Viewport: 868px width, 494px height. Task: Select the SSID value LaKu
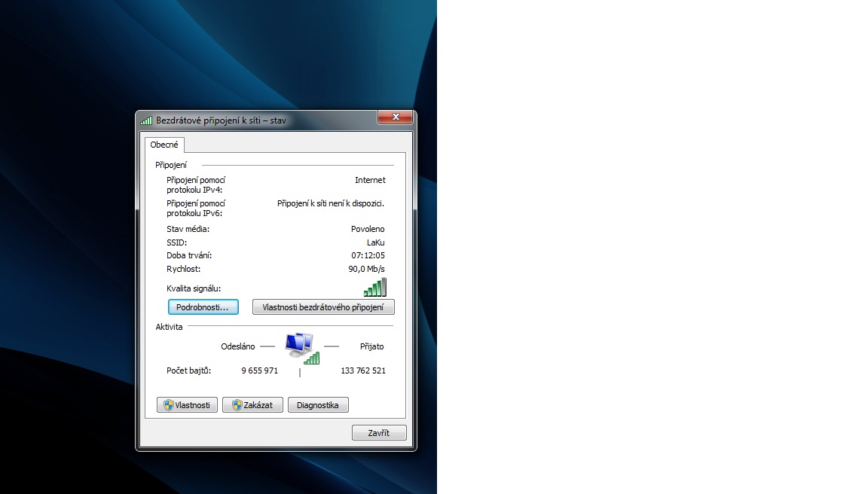(375, 242)
